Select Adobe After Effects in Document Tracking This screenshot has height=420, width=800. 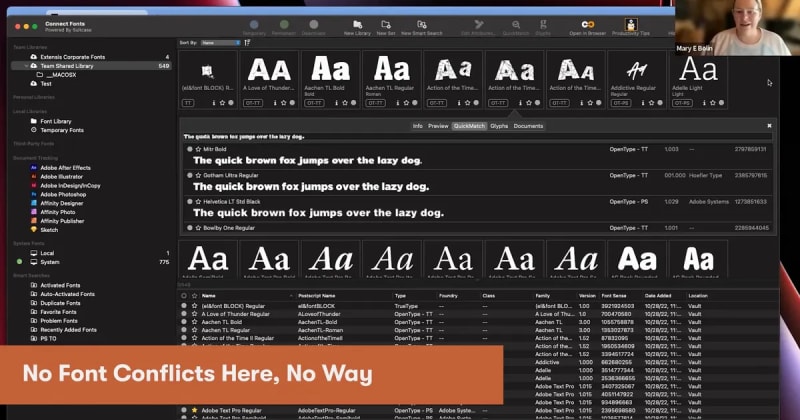click(65, 168)
